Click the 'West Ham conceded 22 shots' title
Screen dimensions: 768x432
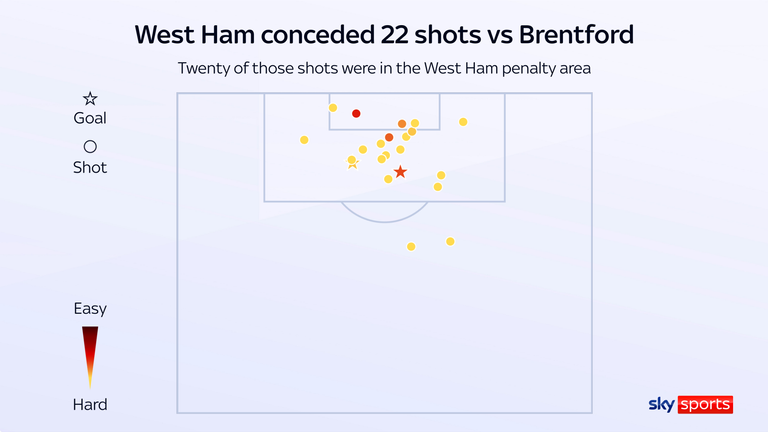[384, 34]
